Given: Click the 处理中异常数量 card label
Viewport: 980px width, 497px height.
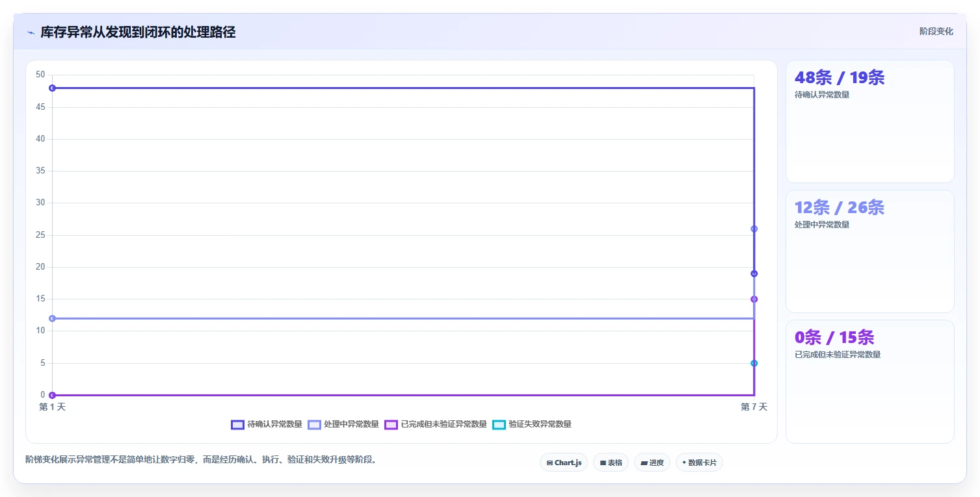Looking at the screenshot, I should tap(822, 225).
